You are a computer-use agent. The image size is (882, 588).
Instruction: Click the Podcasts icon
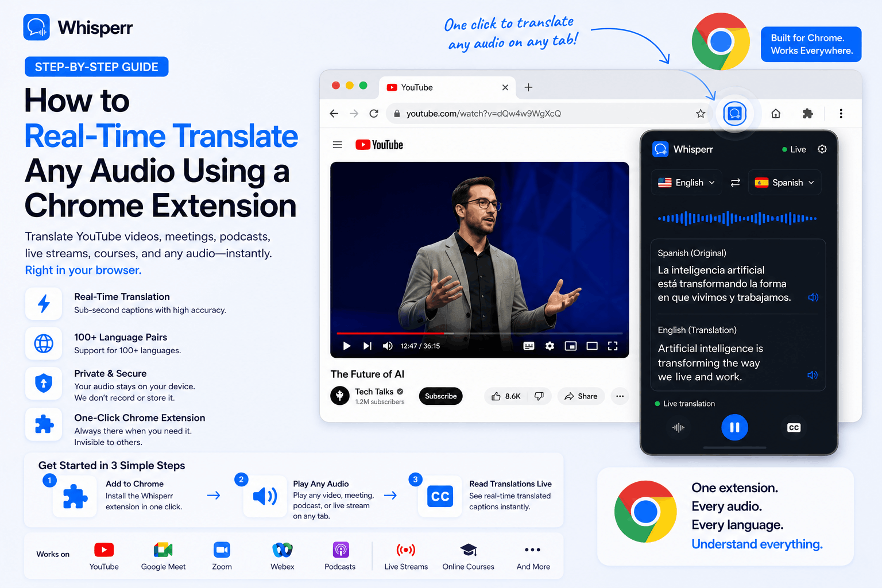click(341, 550)
